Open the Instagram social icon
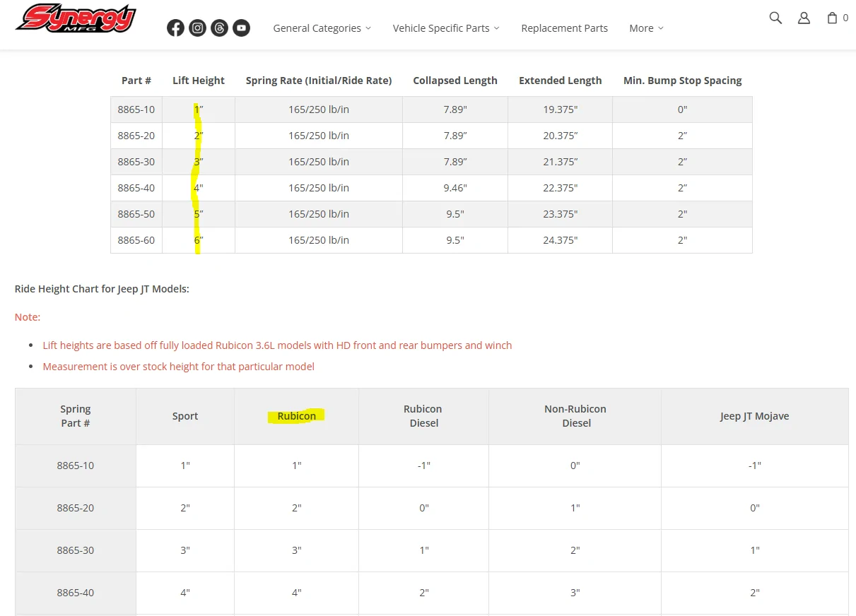This screenshot has height=616, width=856. pos(198,28)
